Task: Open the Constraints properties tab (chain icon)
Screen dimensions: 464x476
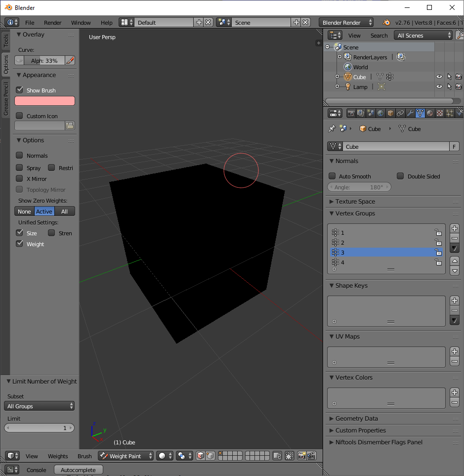Action: [400, 113]
